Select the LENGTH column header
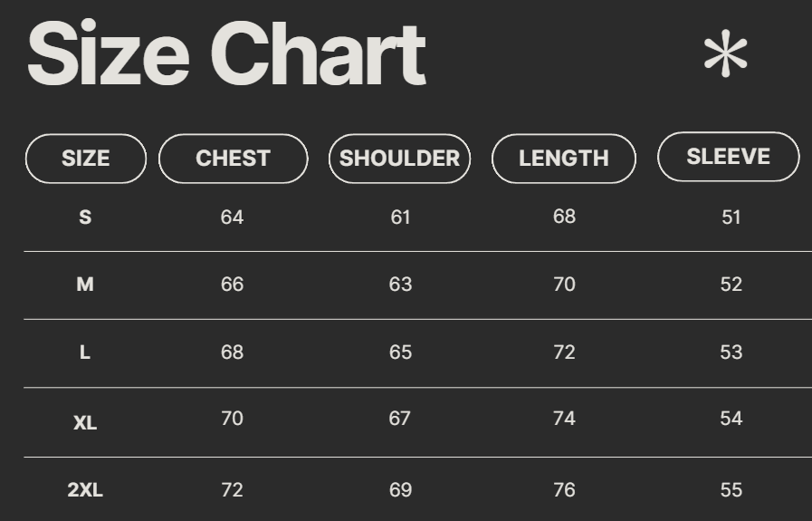Viewport: 812px width, 521px height. click(x=563, y=159)
